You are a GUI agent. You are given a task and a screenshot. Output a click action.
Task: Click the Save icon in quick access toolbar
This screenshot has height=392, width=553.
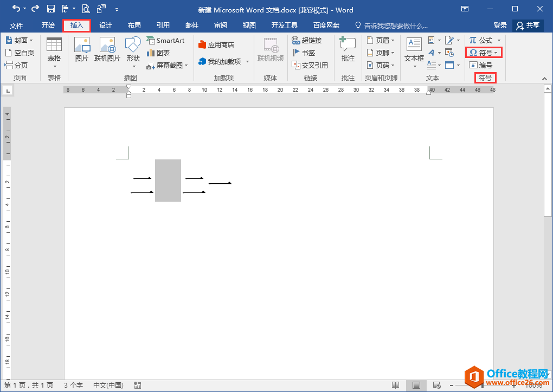tap(51, 9)
